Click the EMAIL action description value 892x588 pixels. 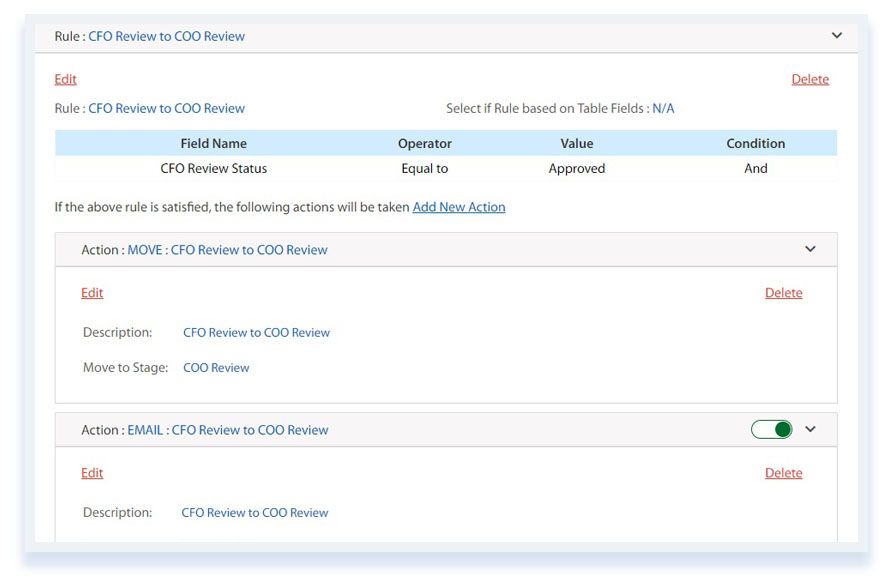click(255, 513)
